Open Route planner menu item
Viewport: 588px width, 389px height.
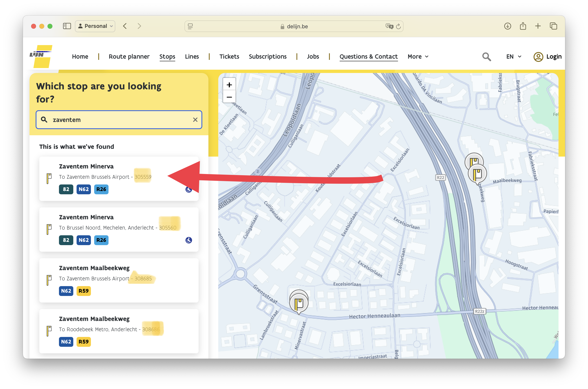click(129, 57)
